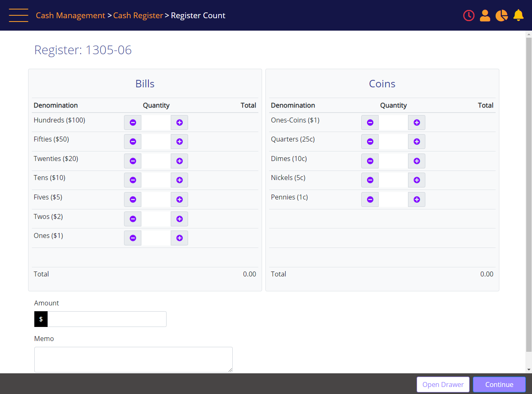This screenshot has height=394, width=532.
Task: Decrease Nickels (5c) quantity
Action: 370,180
